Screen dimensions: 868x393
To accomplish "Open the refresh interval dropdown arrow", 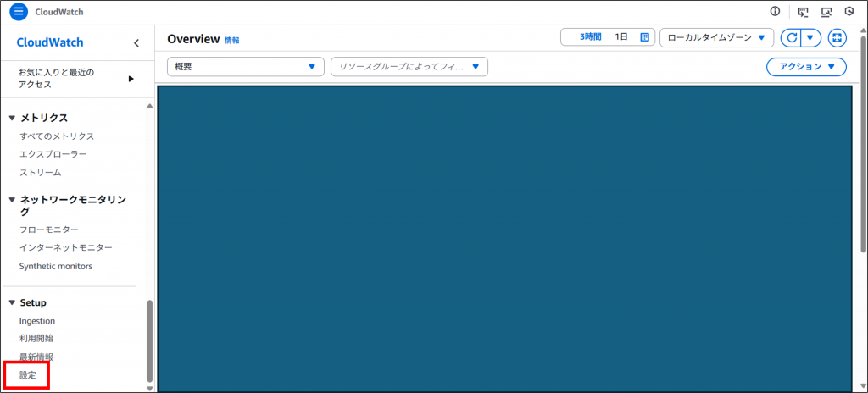I will coord(810,37).
